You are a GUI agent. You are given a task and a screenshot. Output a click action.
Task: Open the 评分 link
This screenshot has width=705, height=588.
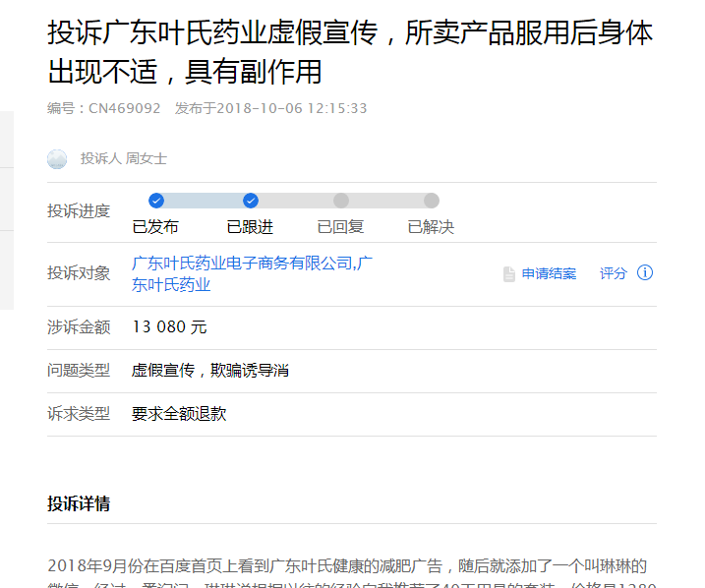[613, 273]
